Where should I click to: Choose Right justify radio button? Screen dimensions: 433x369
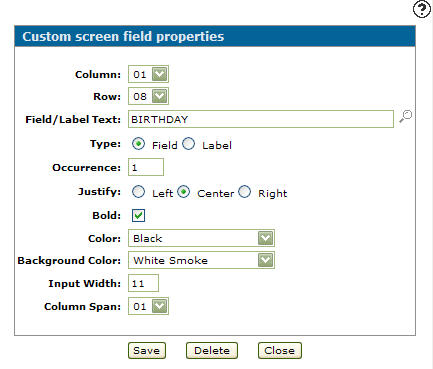pyautogui.click(x=245, y=192)
